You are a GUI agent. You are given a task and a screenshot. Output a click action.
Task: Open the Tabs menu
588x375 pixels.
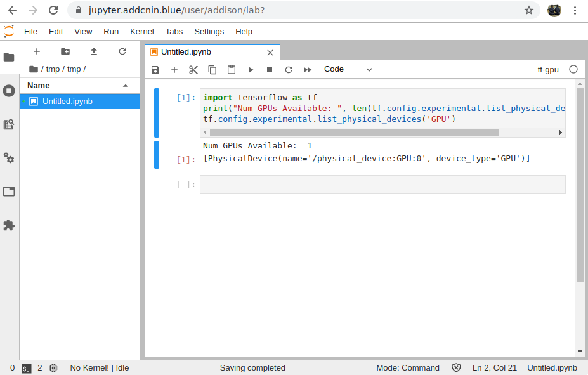pos(174,32)
